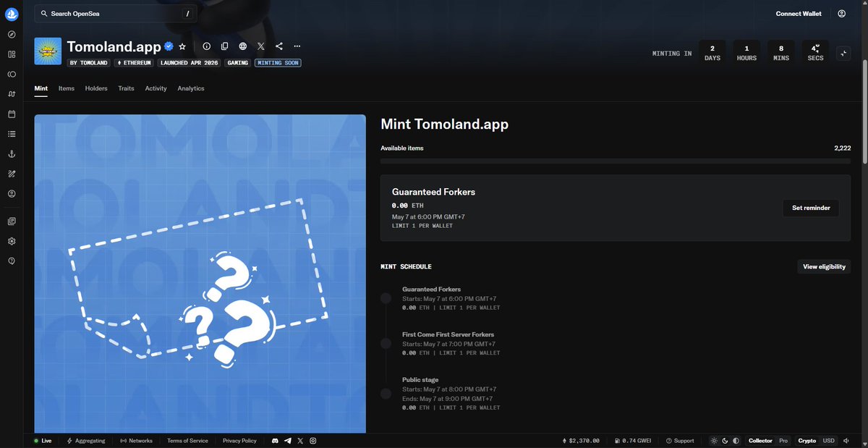Open the Profile face icon in sidebar

12,194
